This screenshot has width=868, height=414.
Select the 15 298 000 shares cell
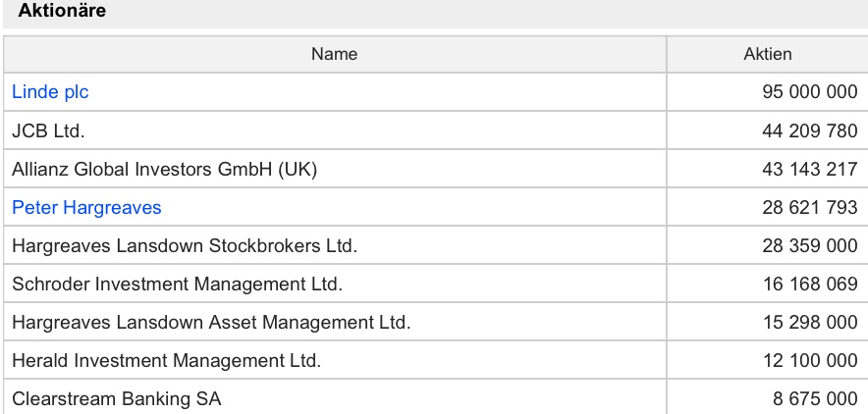click(809, 323)
